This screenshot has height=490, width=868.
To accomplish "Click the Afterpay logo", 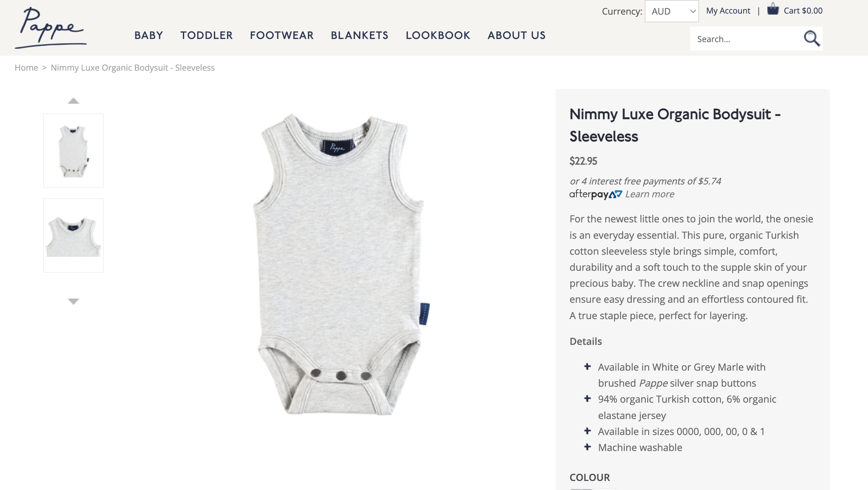I will 596,194.
